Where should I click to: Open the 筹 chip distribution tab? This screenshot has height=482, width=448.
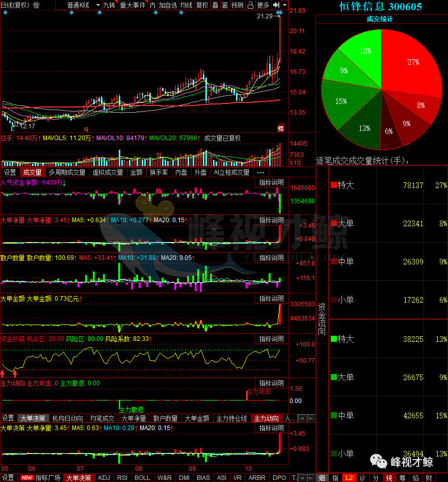coord(403,478)
